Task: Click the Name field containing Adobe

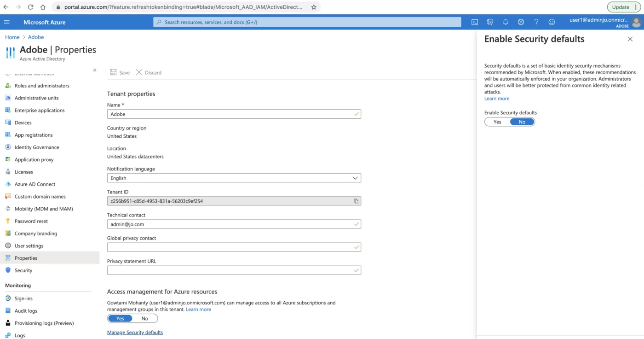Action: click(x=234, y=114)
